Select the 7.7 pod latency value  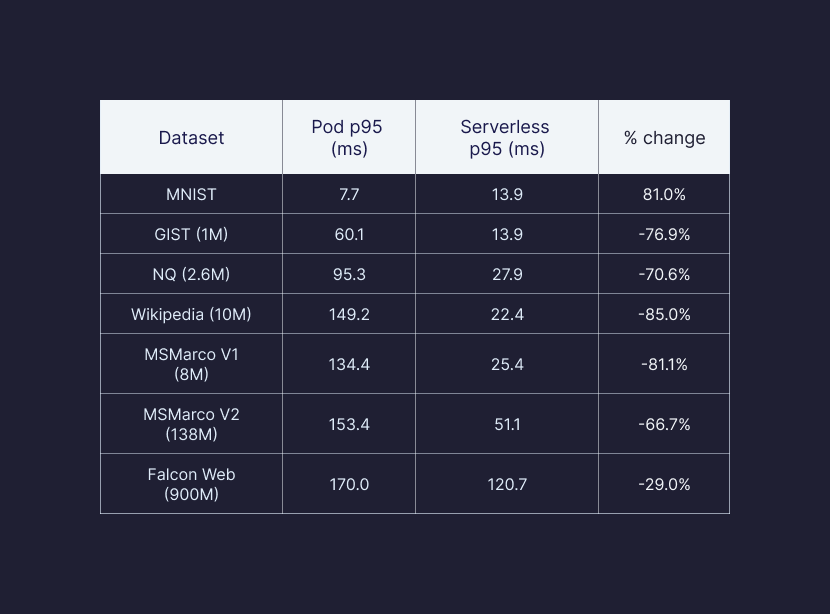(349, 194)
